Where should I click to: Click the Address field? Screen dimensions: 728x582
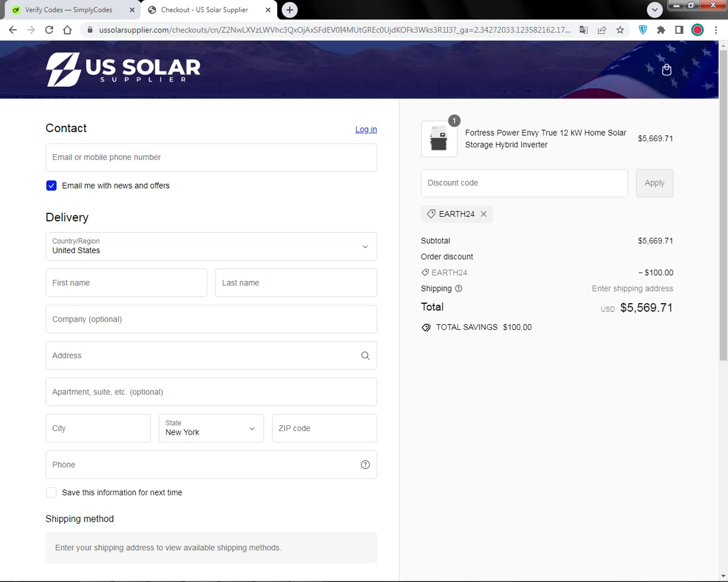pyautogui.click(x=211, y=356)
